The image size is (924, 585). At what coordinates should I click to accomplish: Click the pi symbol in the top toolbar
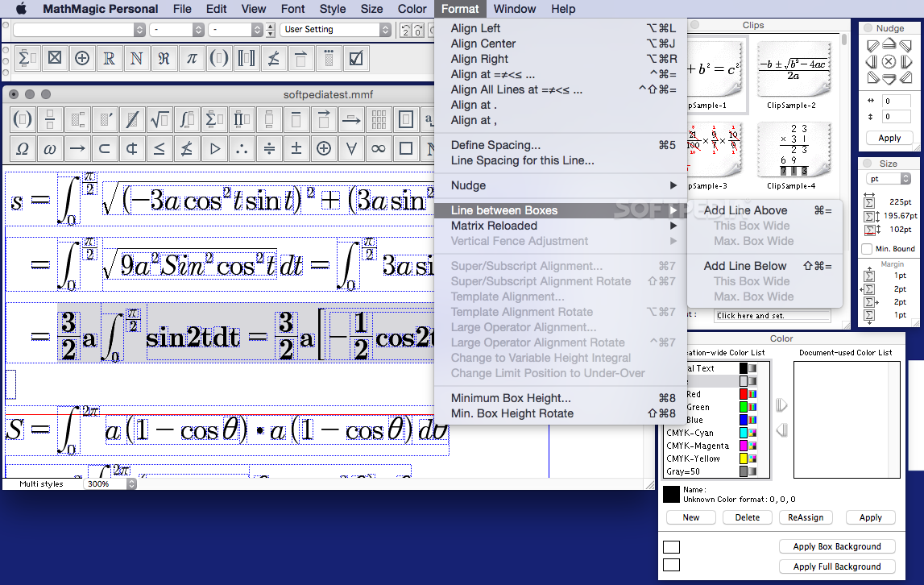pos(192,58)
